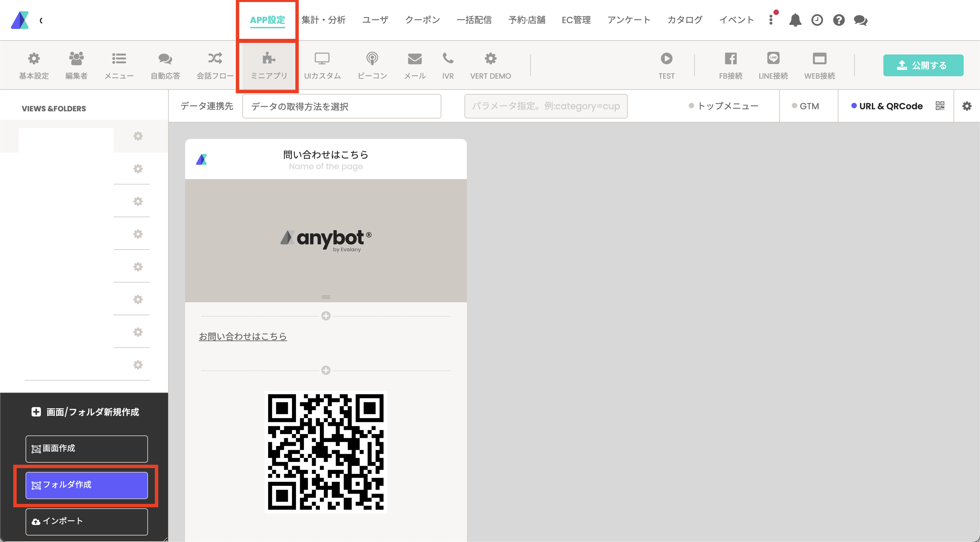Screen dimensions: 980x542
Task: Select the トップメニュー radio option
Action: (x=723, y=106)
